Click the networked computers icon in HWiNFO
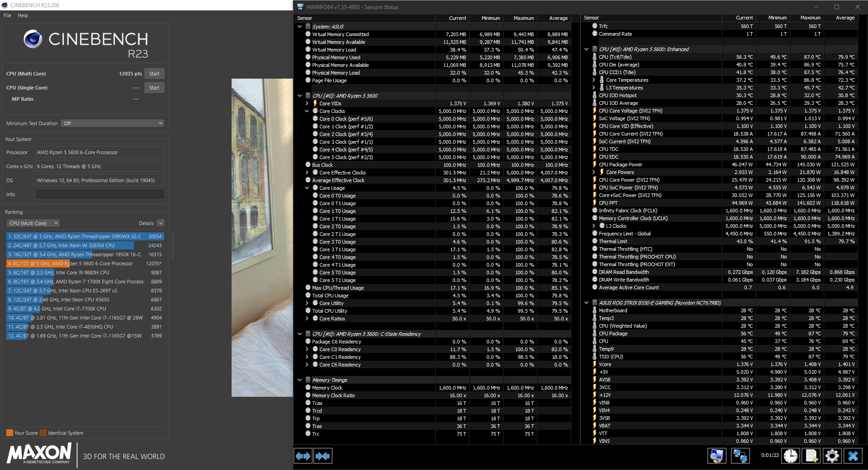 click(x=740, y=456)
